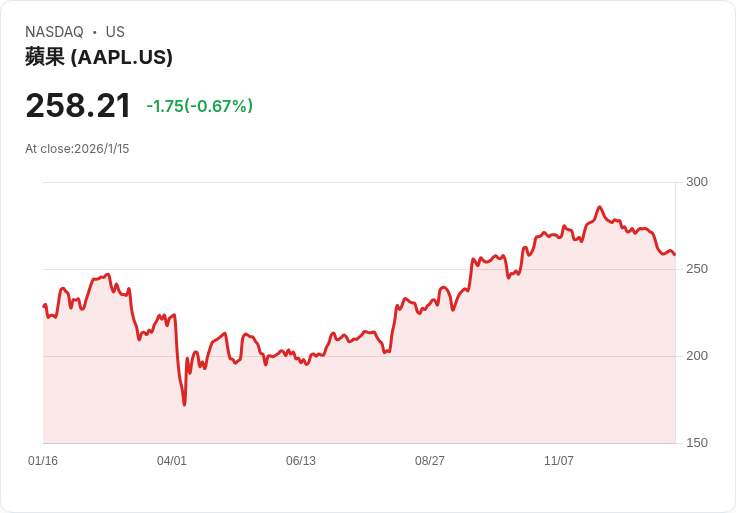Select the 01/16 date axis label
Screen dimensions: 736x513
click(43, 461)
